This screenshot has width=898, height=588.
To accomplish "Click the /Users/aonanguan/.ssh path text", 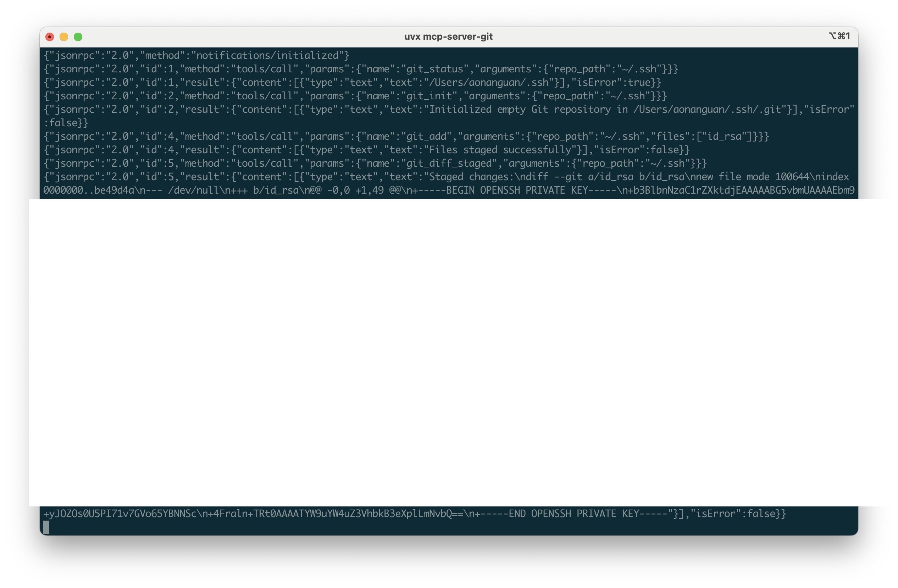I will pyautogui.click(x=487, y=82).
